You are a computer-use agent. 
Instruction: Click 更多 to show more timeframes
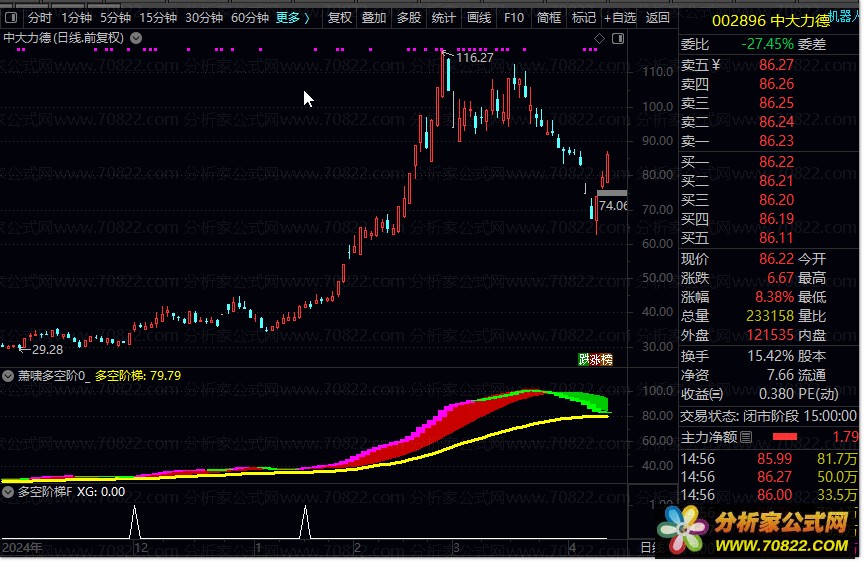click(x=292, y=17)
